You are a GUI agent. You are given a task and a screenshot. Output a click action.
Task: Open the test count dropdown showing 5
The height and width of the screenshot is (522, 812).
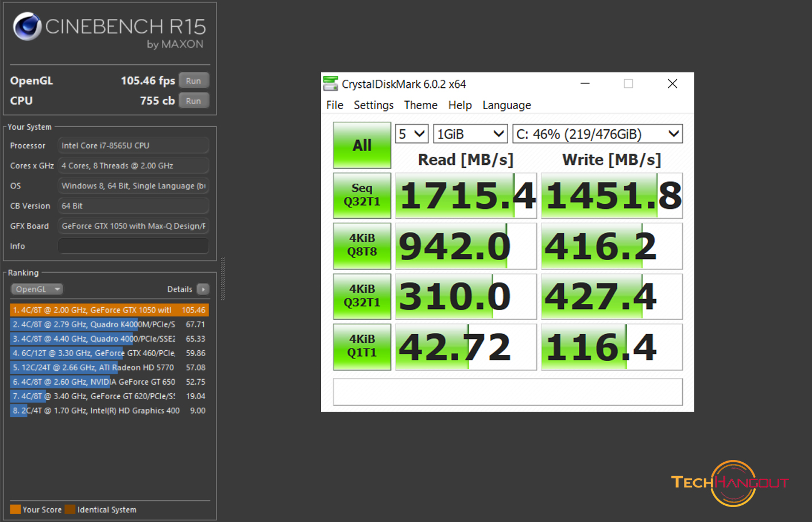[412, 134]
